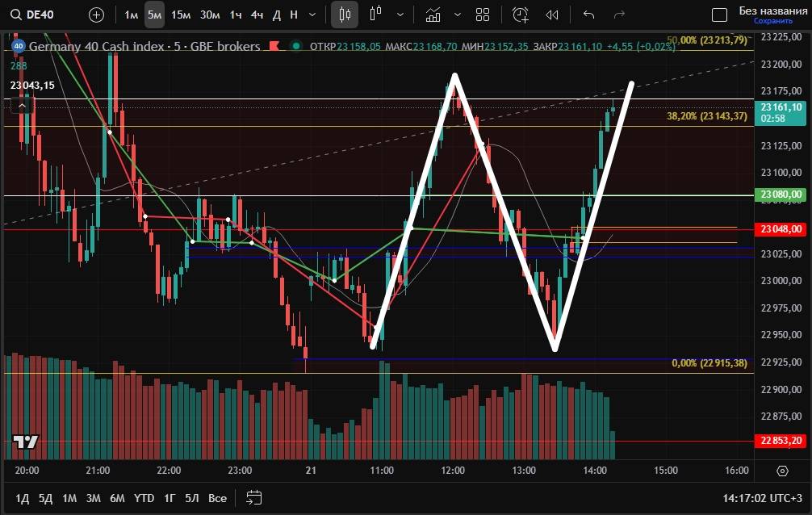Open the go-to-date calendar icon
The image size is (812, 515).
(254, 497)
